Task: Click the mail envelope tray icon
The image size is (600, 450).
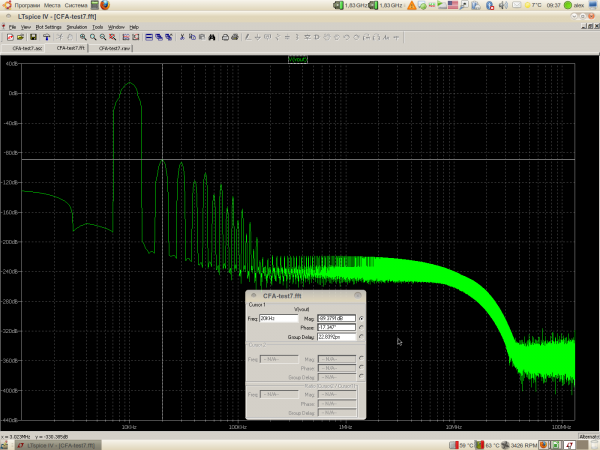Action: pyautogui.click(x=517, y=5)
